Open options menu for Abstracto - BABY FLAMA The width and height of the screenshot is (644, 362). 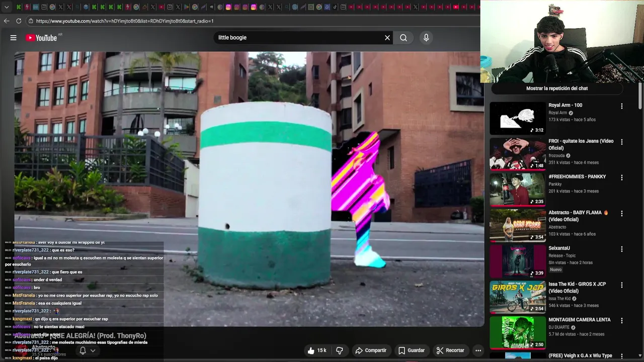622,213
